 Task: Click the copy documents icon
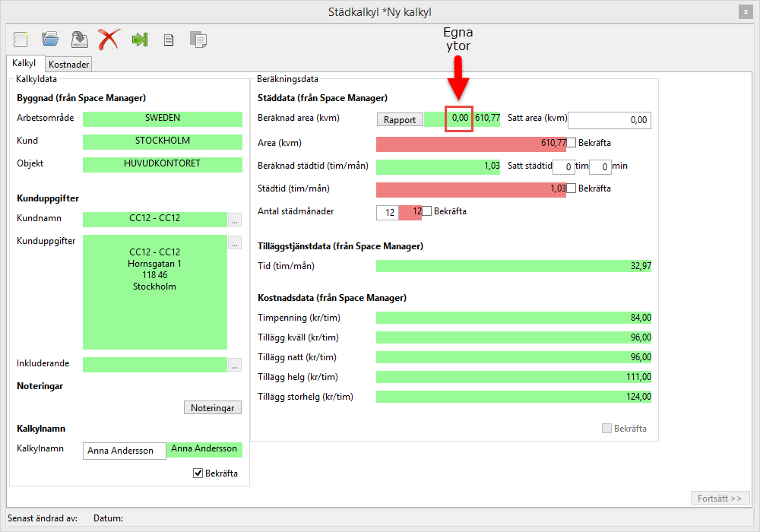pos(198,40)
